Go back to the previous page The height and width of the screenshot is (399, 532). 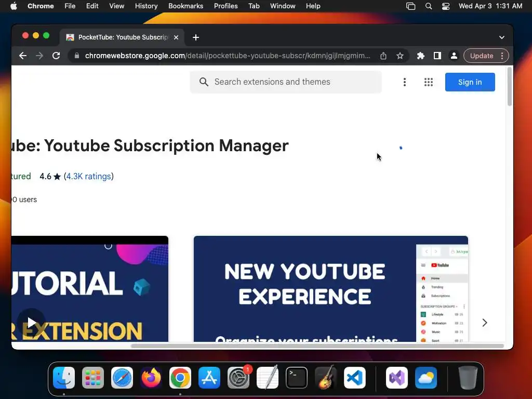23,56
